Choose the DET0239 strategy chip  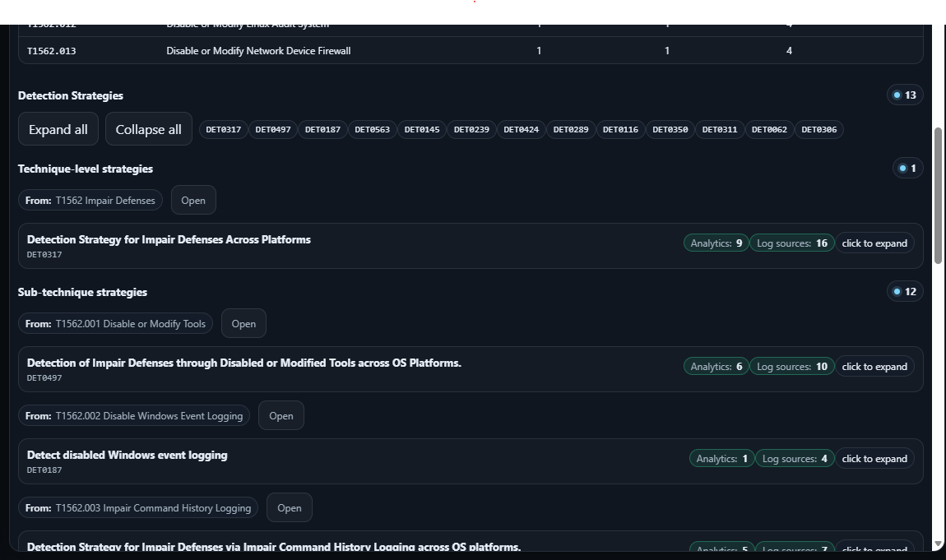[471, 129]
